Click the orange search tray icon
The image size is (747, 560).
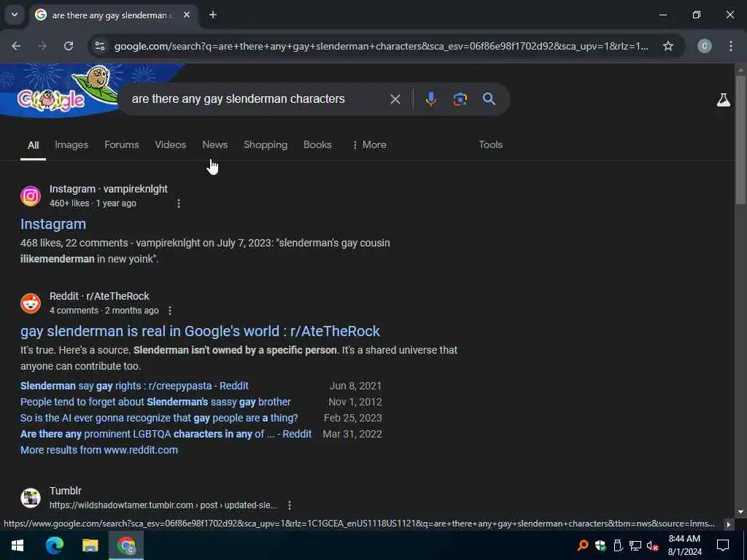pos(582,545)
